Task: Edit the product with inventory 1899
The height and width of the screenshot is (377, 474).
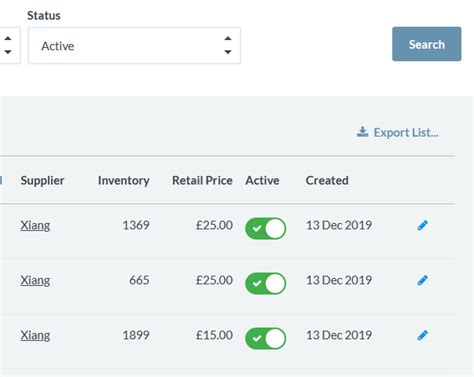Action: (422, 335)
